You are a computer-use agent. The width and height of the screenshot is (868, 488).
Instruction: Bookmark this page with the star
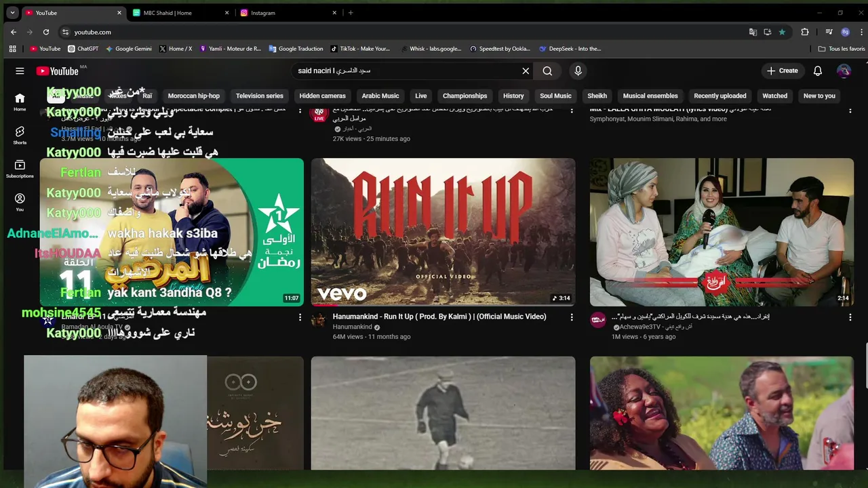pyautogui.click(x=782, y=32)
